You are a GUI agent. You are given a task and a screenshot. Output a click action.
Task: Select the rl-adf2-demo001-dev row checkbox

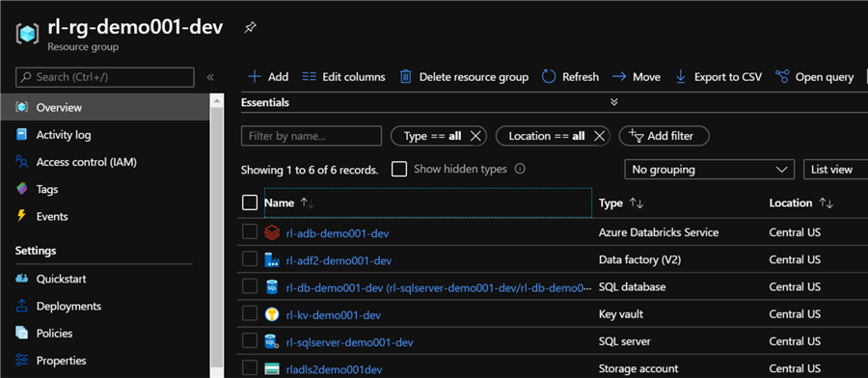coord(250,259)
